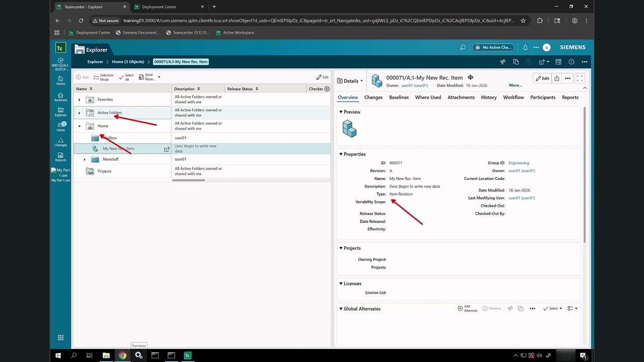Viewport: 644px width, 362px height.
Task: Switch to the History tab
Action: 489,98
